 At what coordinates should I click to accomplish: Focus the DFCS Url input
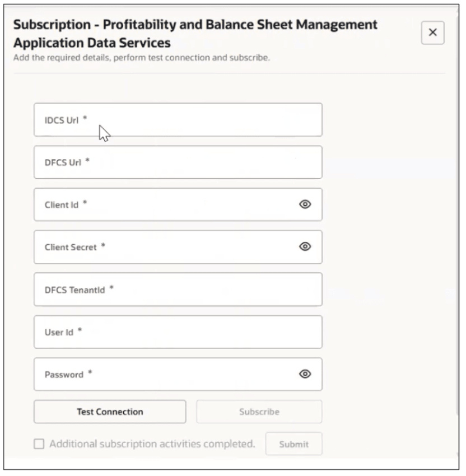[x=168, y=162]
